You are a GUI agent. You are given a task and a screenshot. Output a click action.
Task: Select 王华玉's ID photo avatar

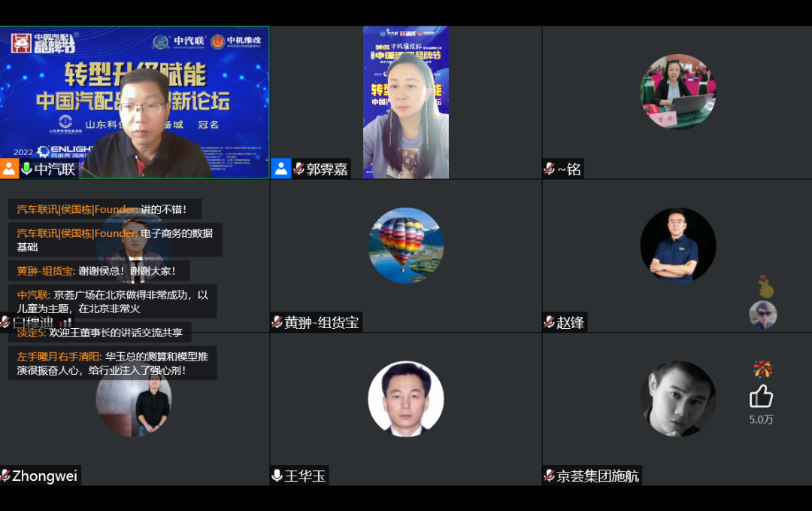pos(406,399)
